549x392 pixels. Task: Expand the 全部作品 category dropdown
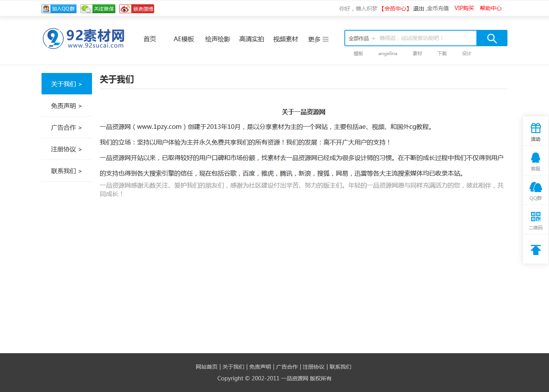click(x=361, y=38)
